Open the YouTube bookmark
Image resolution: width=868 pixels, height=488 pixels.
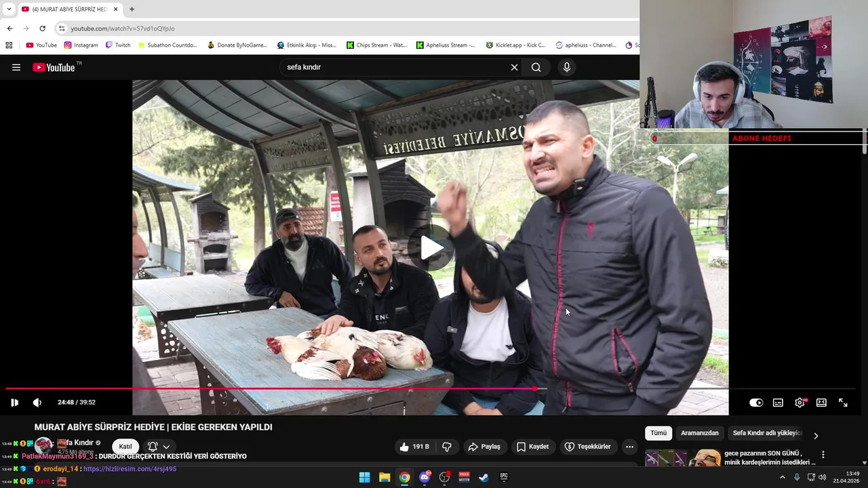[x=41, y=45]
